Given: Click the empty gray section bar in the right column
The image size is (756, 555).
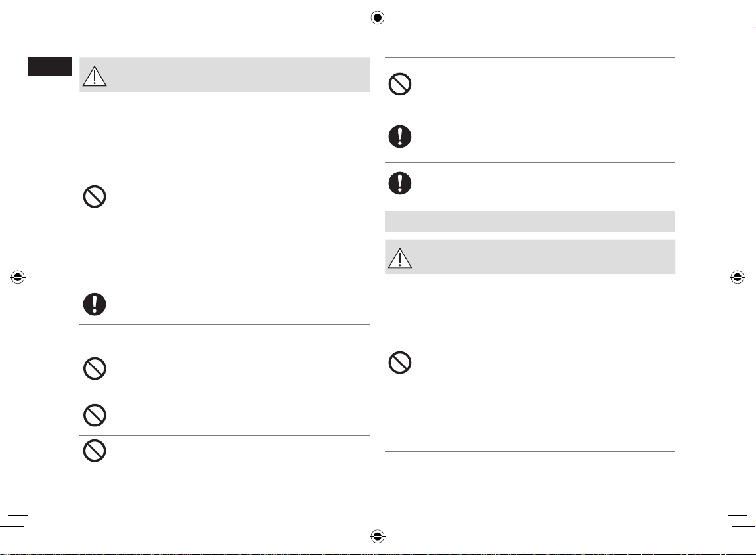Looking at the screenshot, I should coord(530,222).
